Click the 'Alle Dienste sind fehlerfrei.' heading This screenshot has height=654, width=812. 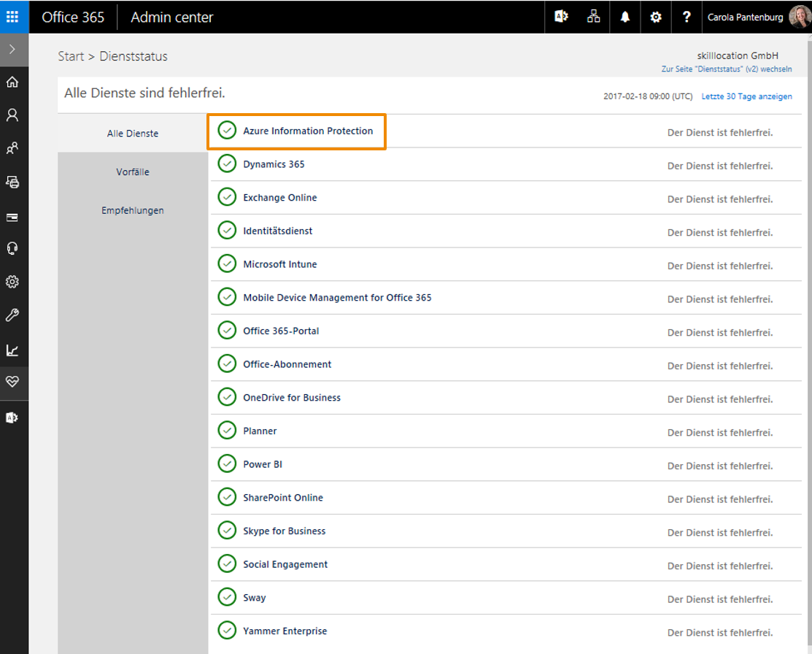(144, 93)
